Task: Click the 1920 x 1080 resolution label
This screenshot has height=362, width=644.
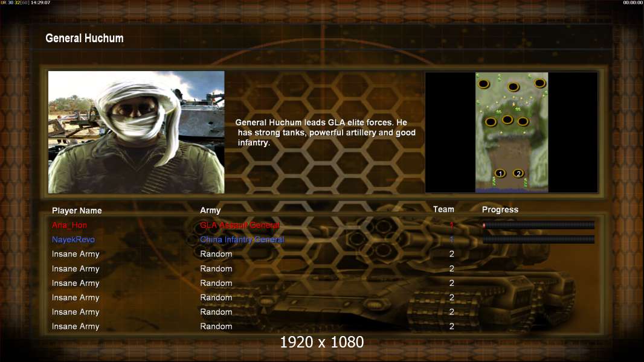Action: click(x=321, y=342)
